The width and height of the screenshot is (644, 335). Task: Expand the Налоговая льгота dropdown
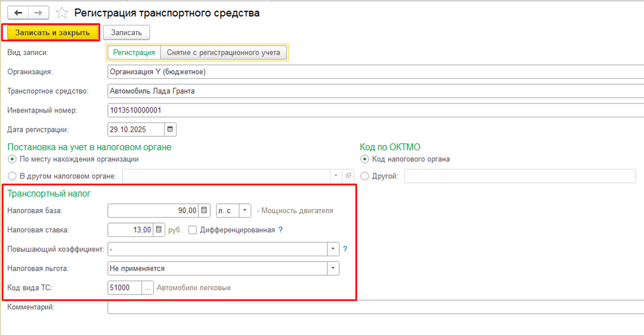(333, 268)
